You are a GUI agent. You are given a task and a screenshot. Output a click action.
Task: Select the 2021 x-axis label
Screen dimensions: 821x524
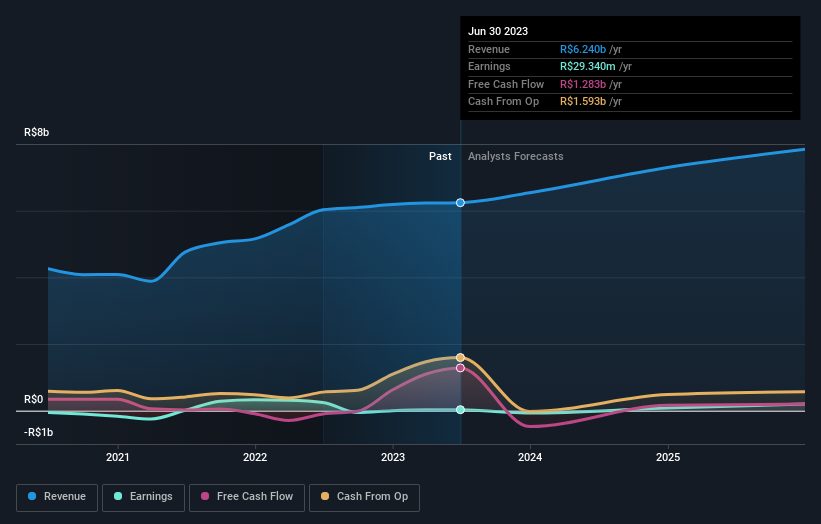pyautogui.click(x=118, y=457)
